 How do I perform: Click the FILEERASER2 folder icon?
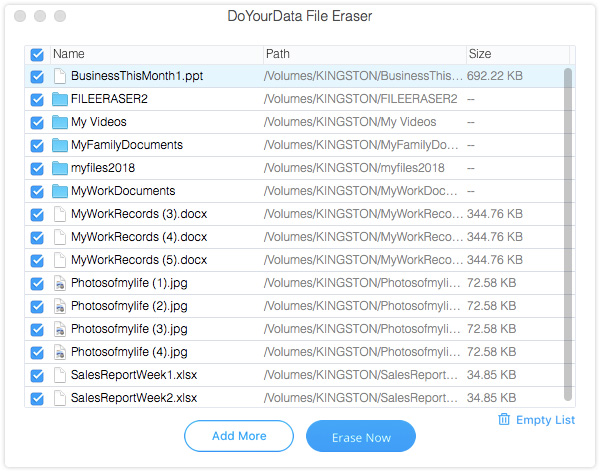coord(59,99)
